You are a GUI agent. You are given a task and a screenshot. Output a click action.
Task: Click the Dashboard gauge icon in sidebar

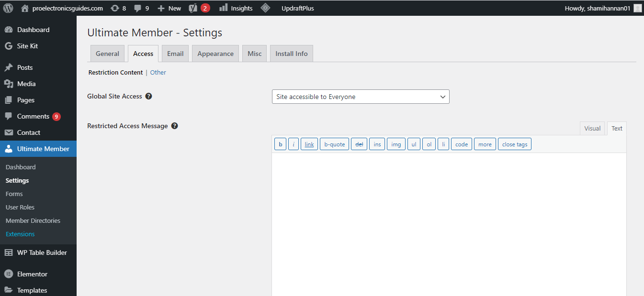[x=9, y=30]
